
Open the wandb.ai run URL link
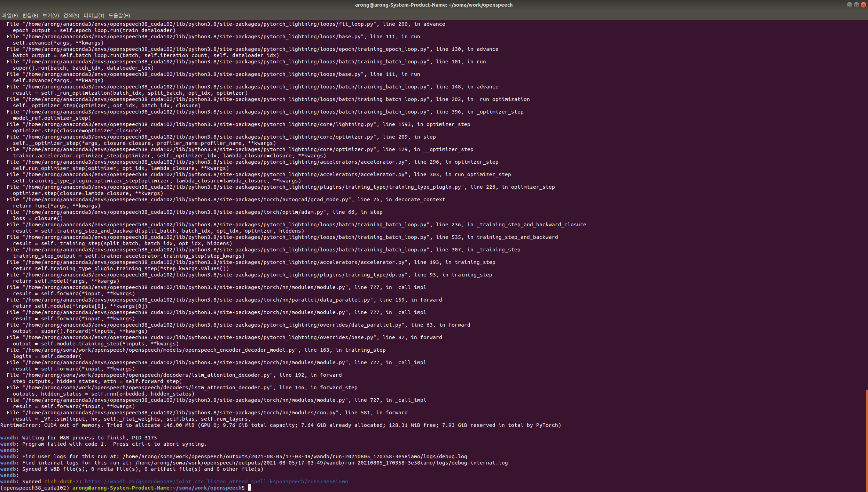(216, 482)
